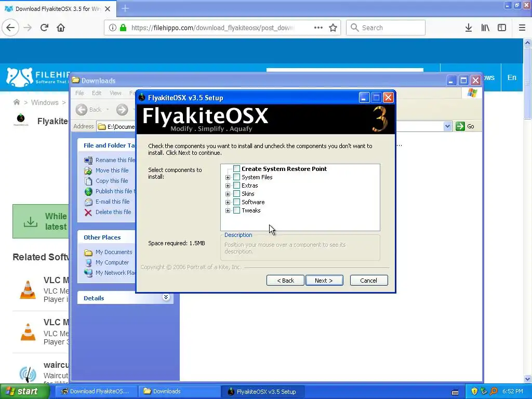This screenshot has width=532, height=399.
Task: Click the breadcrumb home icon on FileHippo
Action: [16, 102]
